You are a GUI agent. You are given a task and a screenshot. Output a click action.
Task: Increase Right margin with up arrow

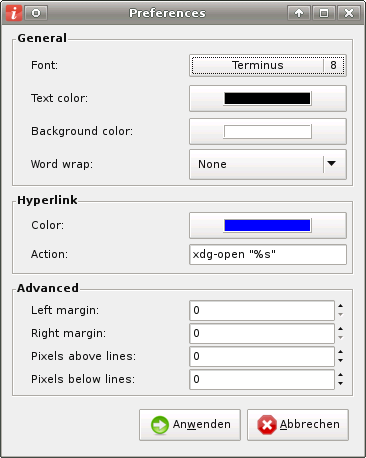pos(340,329)
